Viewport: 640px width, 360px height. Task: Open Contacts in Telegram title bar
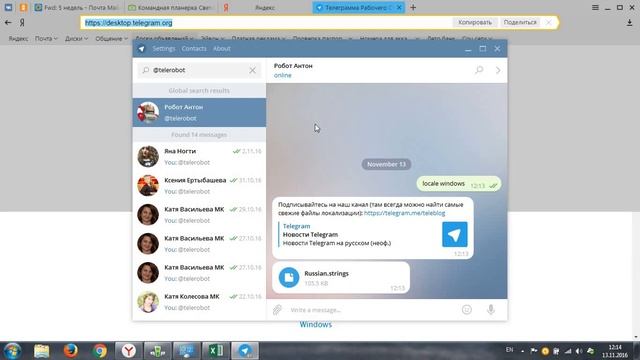[194, 49]
